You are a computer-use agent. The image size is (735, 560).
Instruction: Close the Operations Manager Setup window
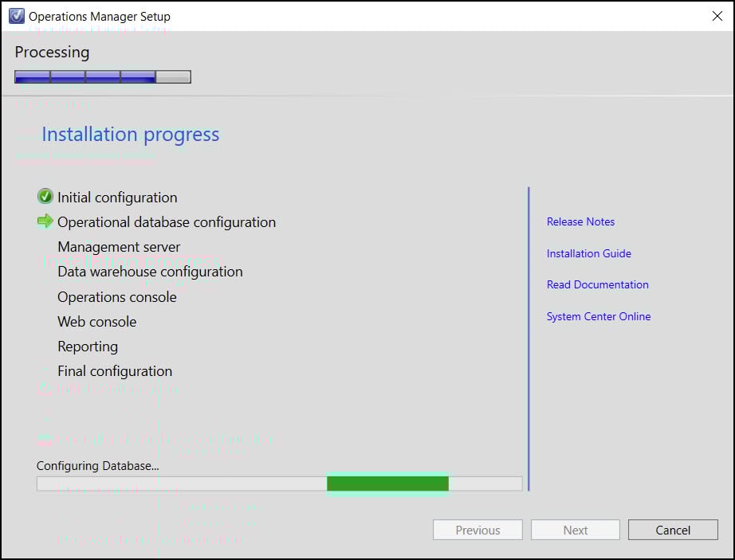(x=717, y=16)
